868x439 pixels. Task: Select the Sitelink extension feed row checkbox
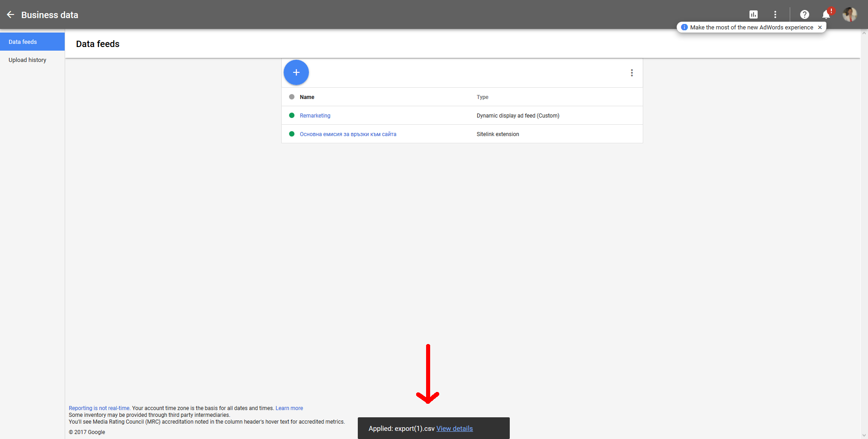point(292,134)
